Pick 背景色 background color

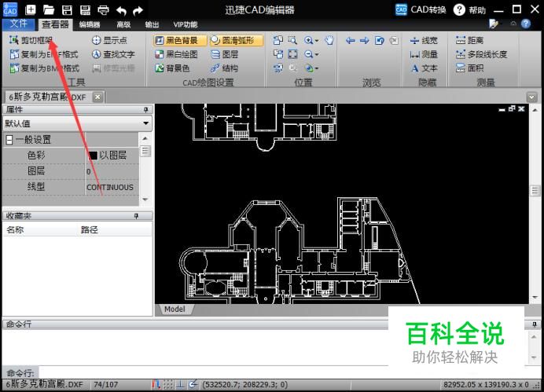tap(172, 68)
